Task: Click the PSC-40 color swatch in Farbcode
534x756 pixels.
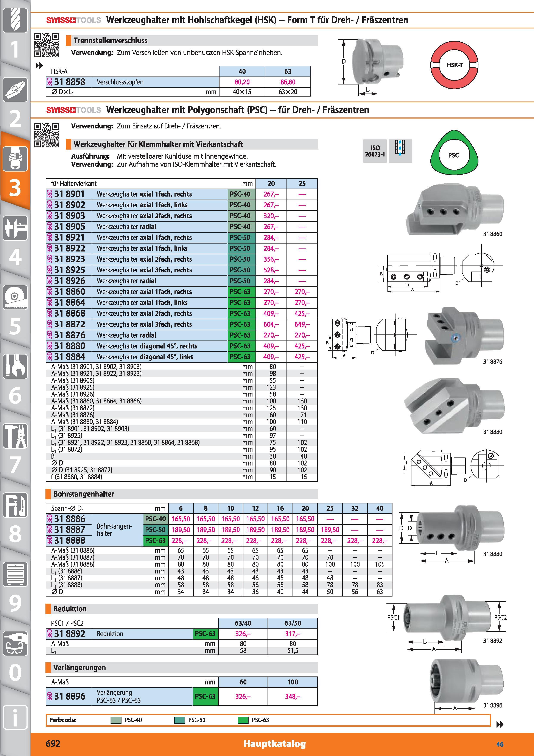Action: (x=117, y=720)
